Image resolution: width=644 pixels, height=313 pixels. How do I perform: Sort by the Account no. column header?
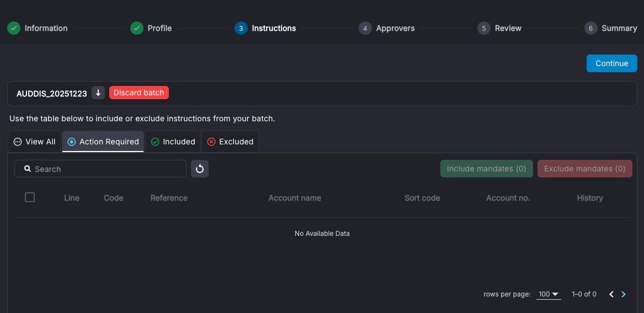[x=508, y=198]
